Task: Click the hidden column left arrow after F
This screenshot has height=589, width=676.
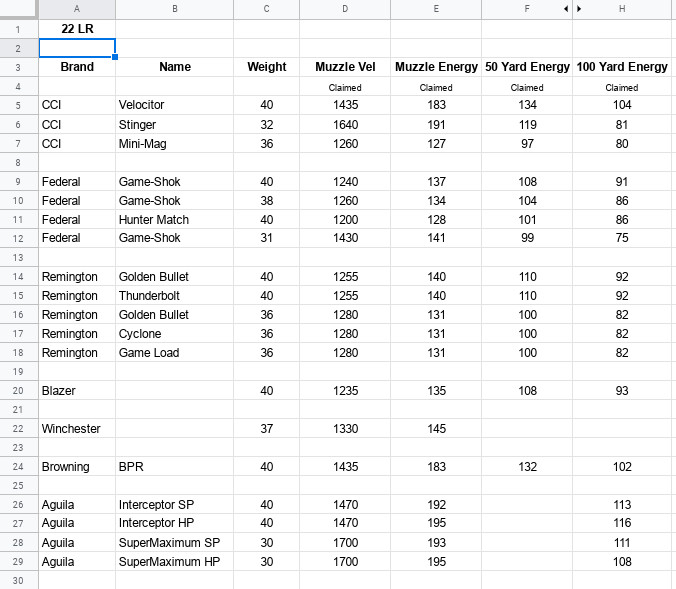Action: point(566,9)
